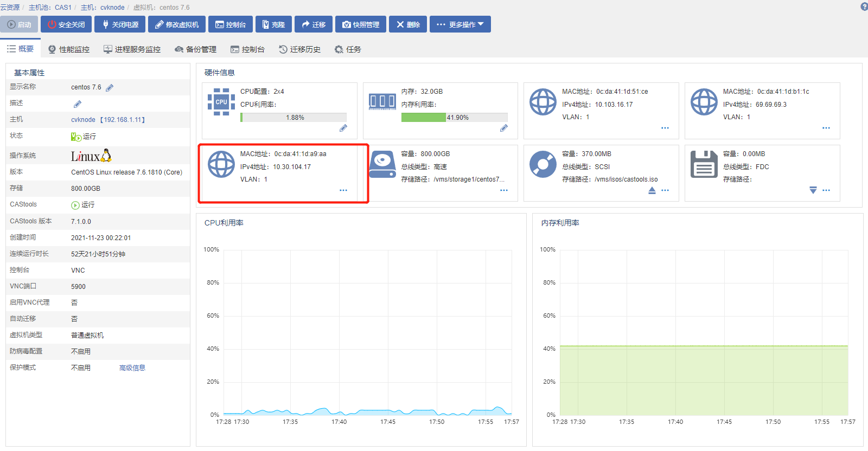Open 修改虚拟机 from the toolbar
This screenshot has width=868, height=451.
(177, 24)
